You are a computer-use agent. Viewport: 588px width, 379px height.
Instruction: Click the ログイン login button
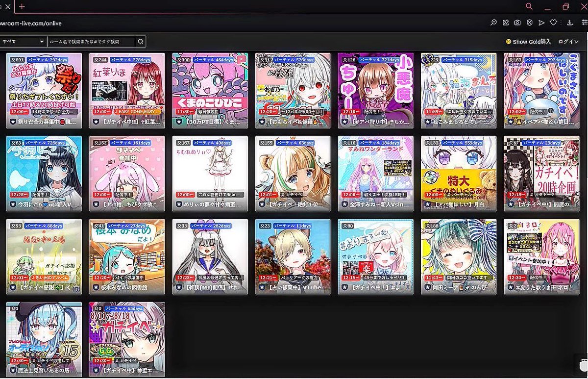[568, 42]
